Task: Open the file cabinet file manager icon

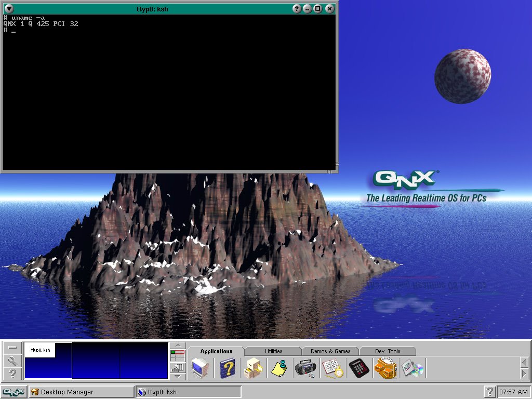Action: (x=254, y=368)
